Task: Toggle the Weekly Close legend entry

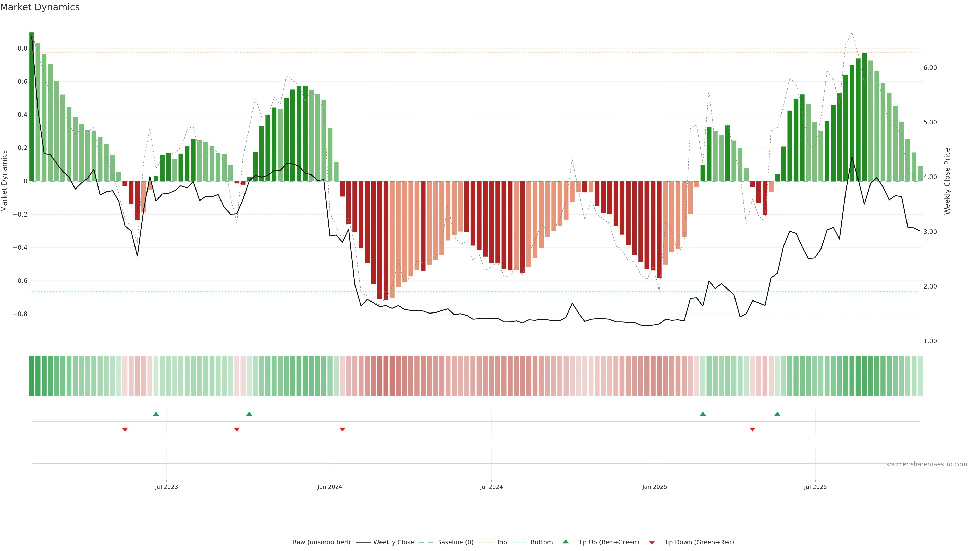Action: (393, 542)
